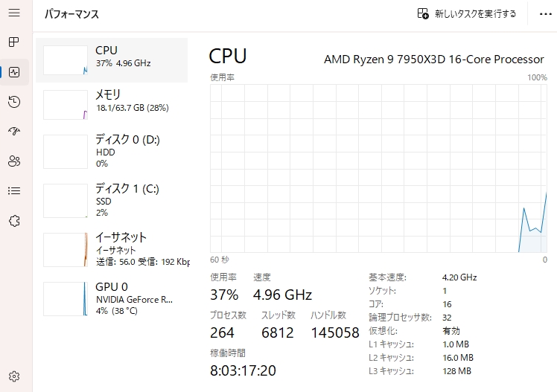
Task: Open Task Manager settings gear
Action: (x=13, y=376)
